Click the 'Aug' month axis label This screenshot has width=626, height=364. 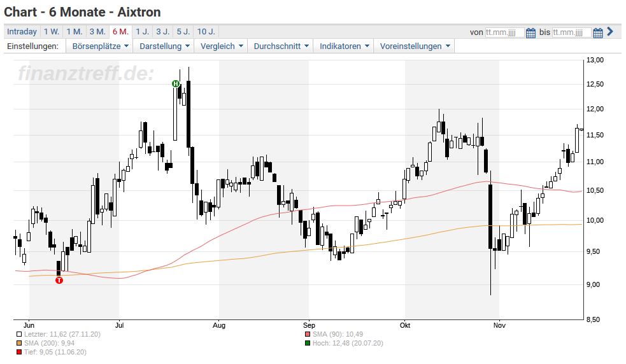(x=219, y=325)
